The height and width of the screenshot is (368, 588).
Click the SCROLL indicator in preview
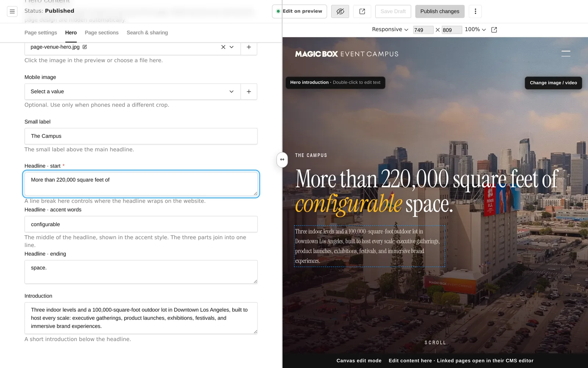pos(435,343)
